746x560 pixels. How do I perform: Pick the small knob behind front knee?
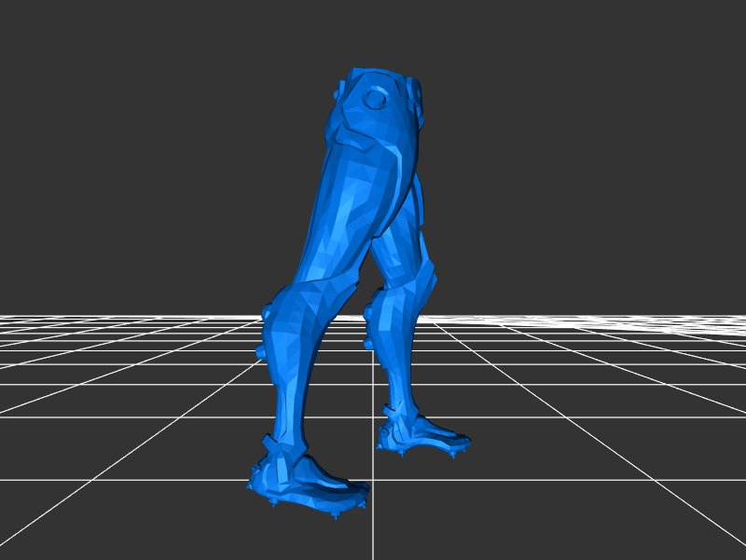point(260,350)
